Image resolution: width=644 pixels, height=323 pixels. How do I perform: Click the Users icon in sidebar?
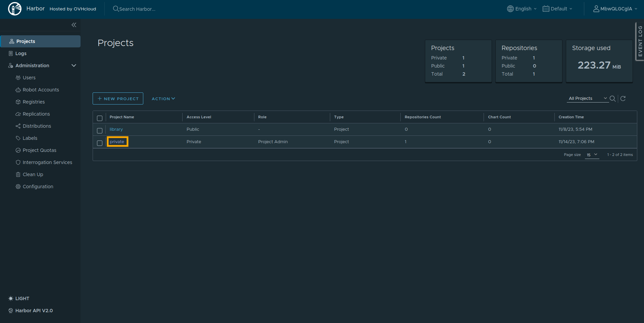18,78
